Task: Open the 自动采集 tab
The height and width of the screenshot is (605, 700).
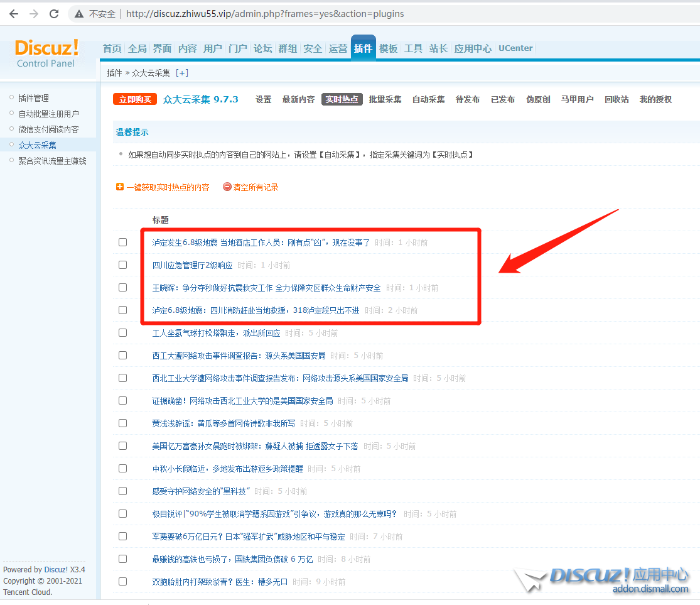Action: 428,99
